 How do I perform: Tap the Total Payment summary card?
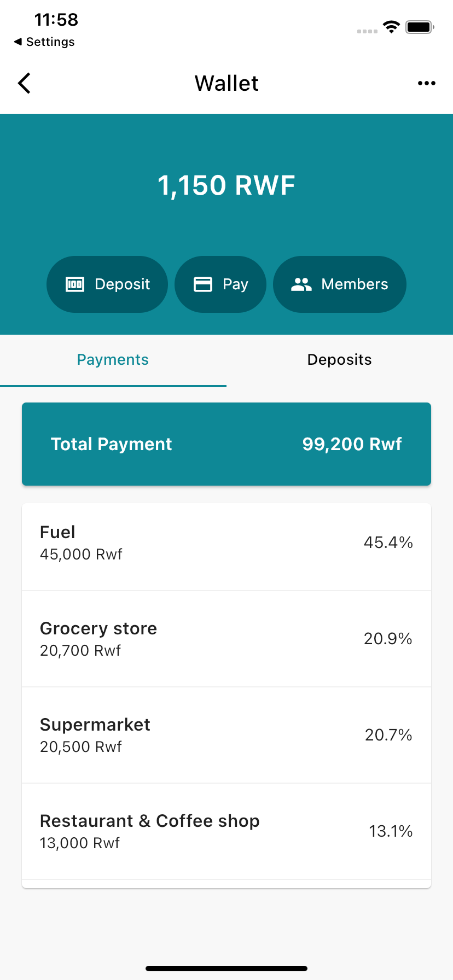point(226,444)
